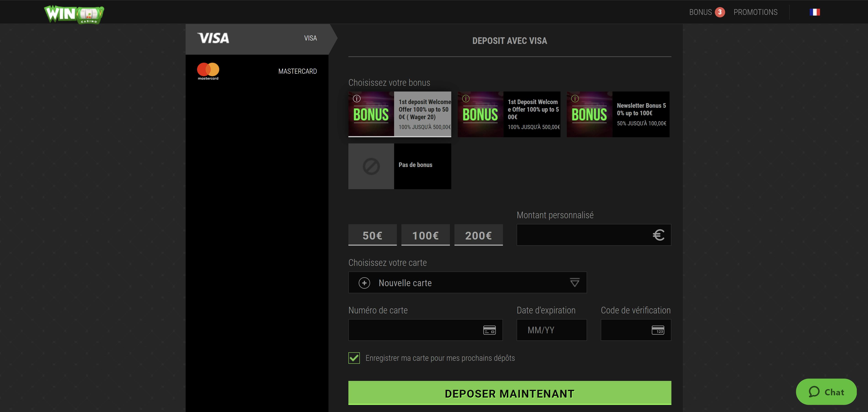Show info for second 1st Deposit Welcome Offer
Image resolution: width=868 pixels, height=412 pixels.
[466, 99]
